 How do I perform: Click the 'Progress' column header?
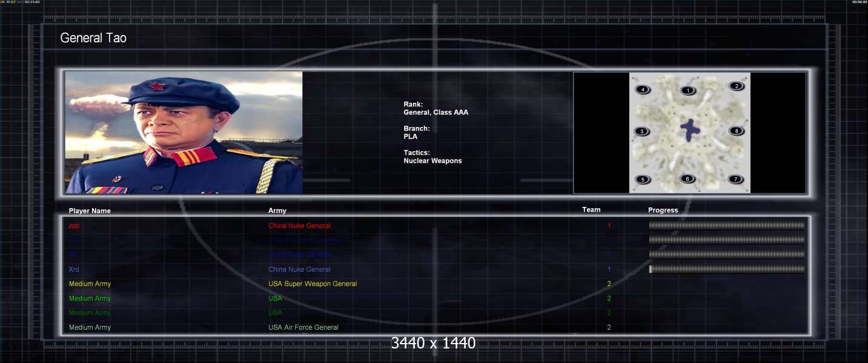coord(663,210)
